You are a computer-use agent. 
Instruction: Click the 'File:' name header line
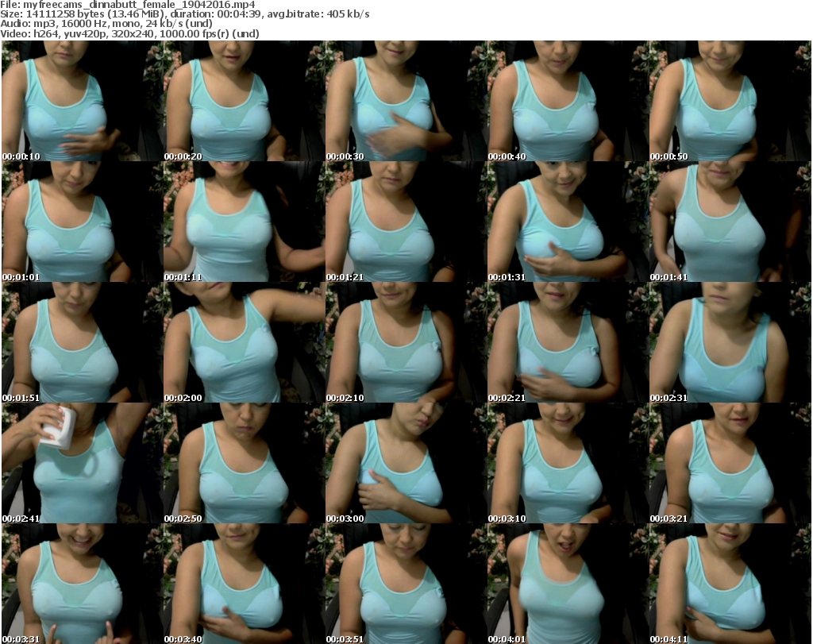pos(128,5)
